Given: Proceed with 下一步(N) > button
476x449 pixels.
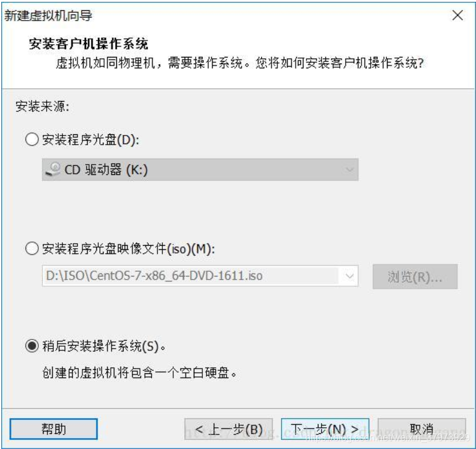Looking at the screenshot, I should 325,429.
